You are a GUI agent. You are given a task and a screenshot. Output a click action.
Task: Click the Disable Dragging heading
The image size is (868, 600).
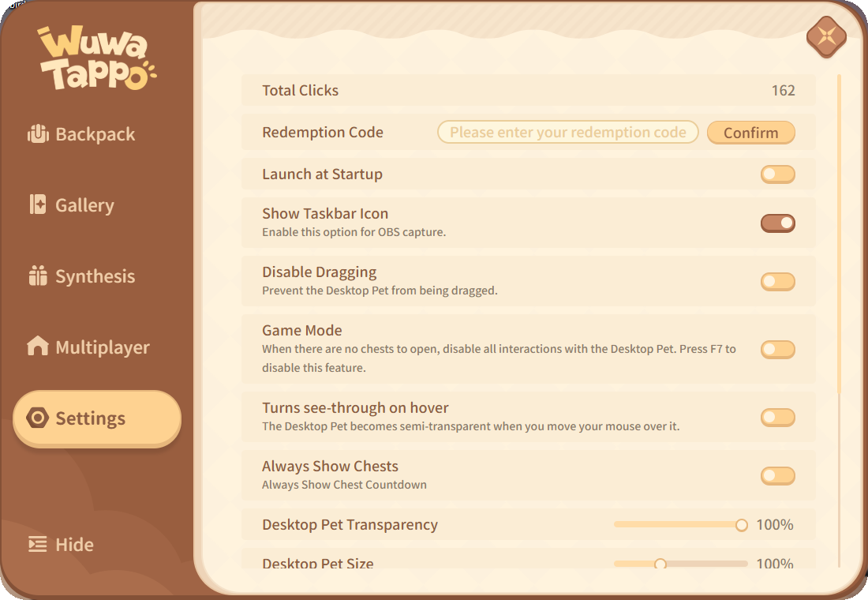click(320, 272)
